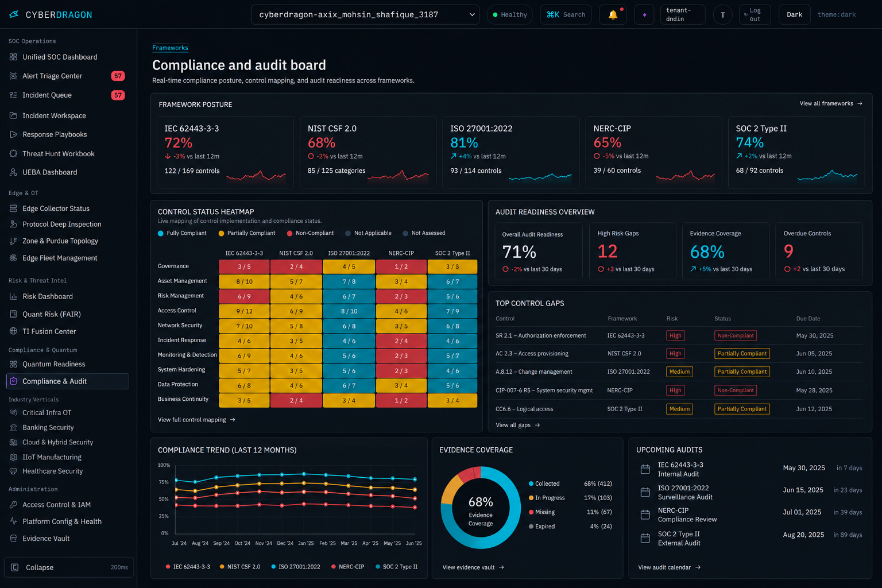
Task: Click the Edge Fleet Management icon
Action: [13, 258]
